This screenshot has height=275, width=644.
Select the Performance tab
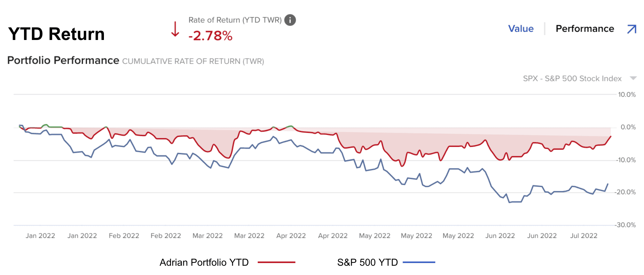(585, 29)
